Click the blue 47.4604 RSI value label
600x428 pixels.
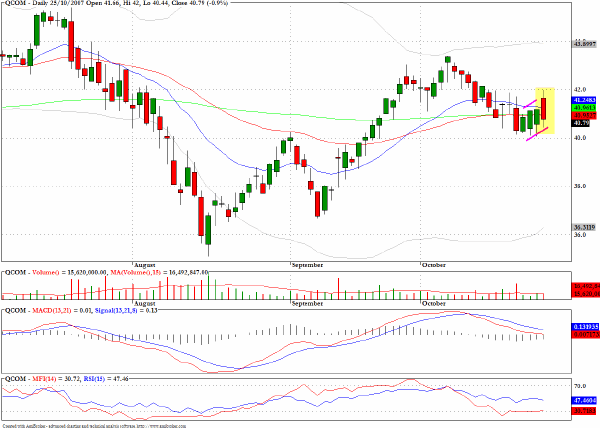coord(584,400)
